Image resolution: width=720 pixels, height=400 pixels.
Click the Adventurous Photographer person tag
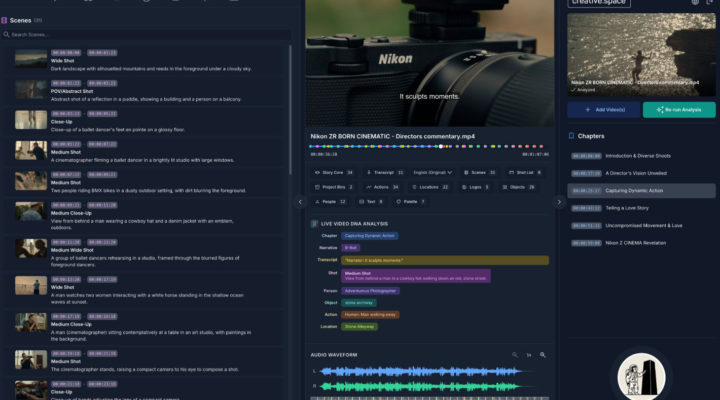[370, 291]
